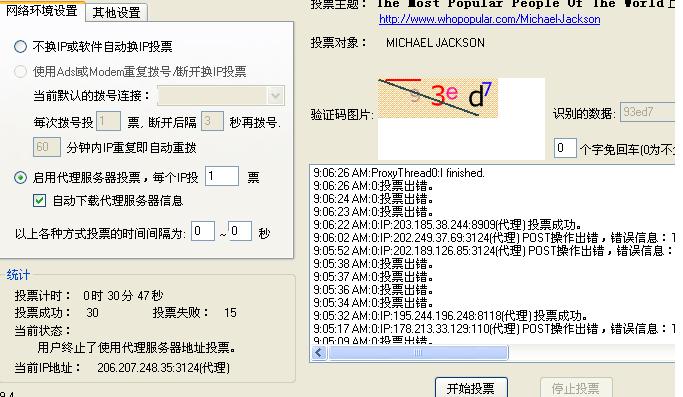Click the 每个IP投 votes input field
Screen dimensions: 683x397
(x=222, y=176)
